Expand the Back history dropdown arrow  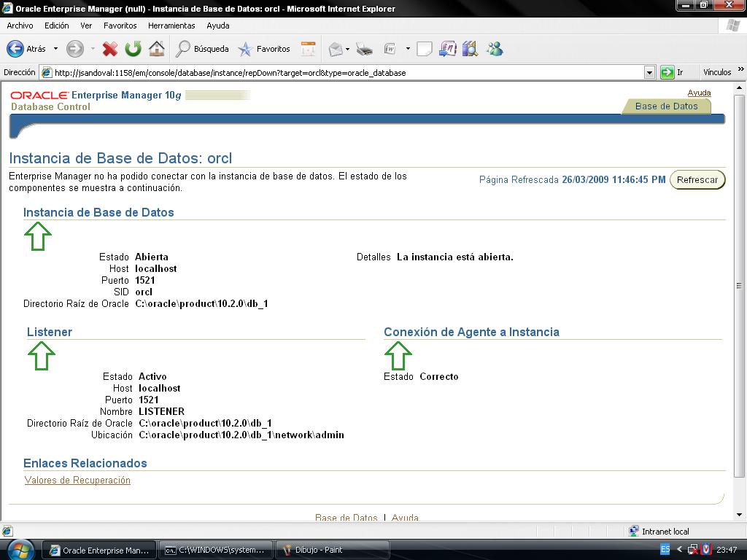point(55,49)
